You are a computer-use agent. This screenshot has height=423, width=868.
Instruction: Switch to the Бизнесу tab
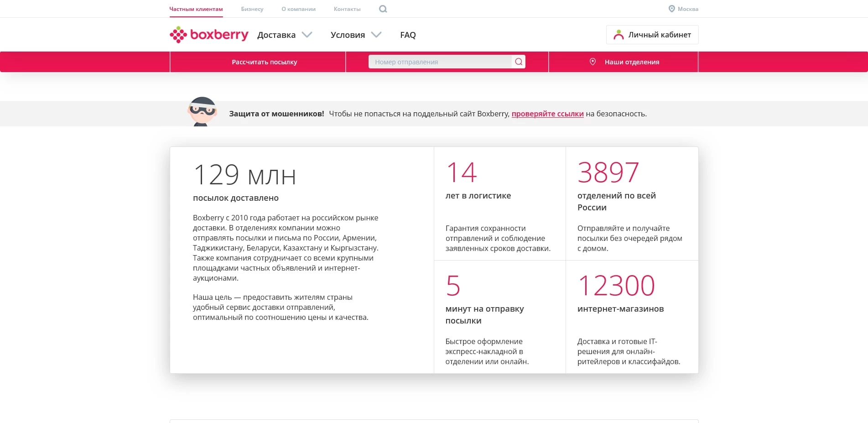pyautogui.click(x=252, y=9)
